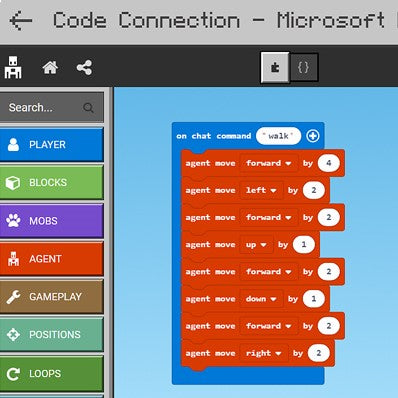
Task: Edit the value 4 in first move block
Action: (329, 163)
